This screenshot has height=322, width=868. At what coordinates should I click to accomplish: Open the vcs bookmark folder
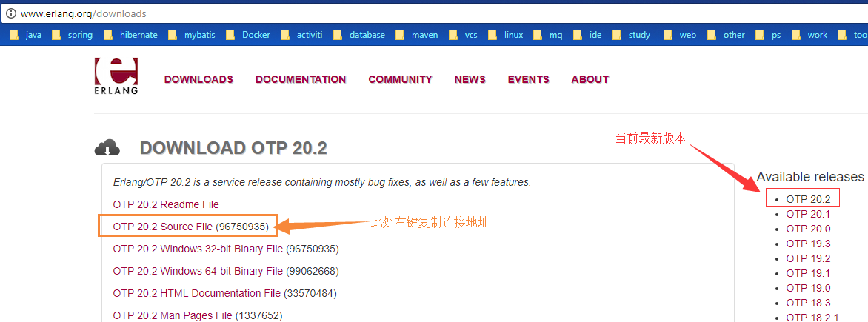point(464,35)
